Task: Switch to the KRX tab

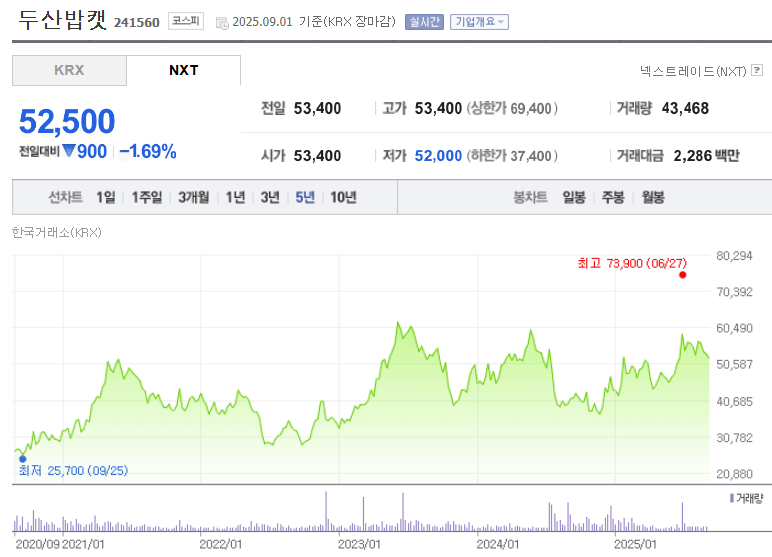Action: [69, 70]
